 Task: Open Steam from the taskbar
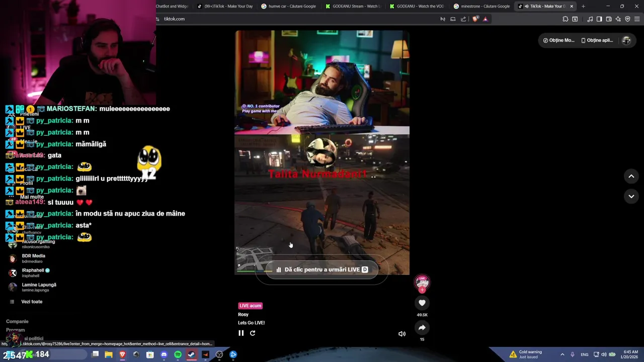coord(191,354)
